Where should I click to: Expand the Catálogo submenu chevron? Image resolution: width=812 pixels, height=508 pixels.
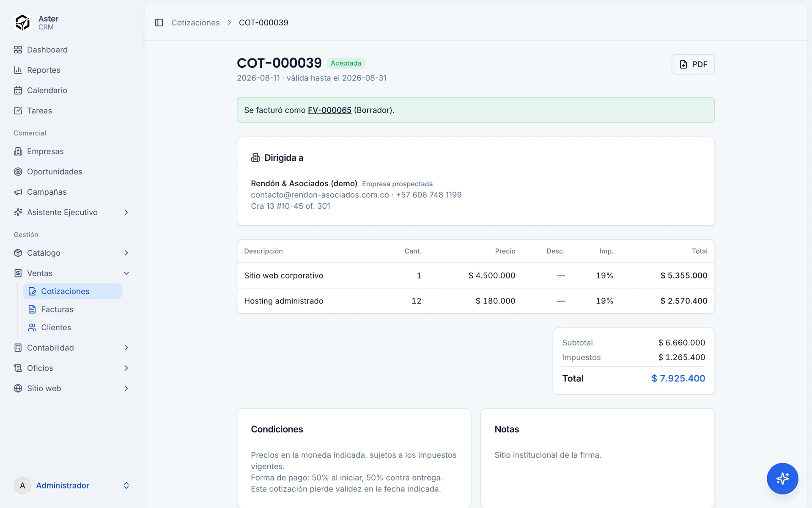click(126, 253)
